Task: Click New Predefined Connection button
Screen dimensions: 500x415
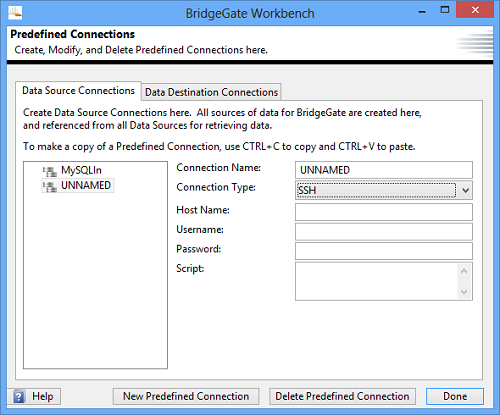Action: click(186, 396)
